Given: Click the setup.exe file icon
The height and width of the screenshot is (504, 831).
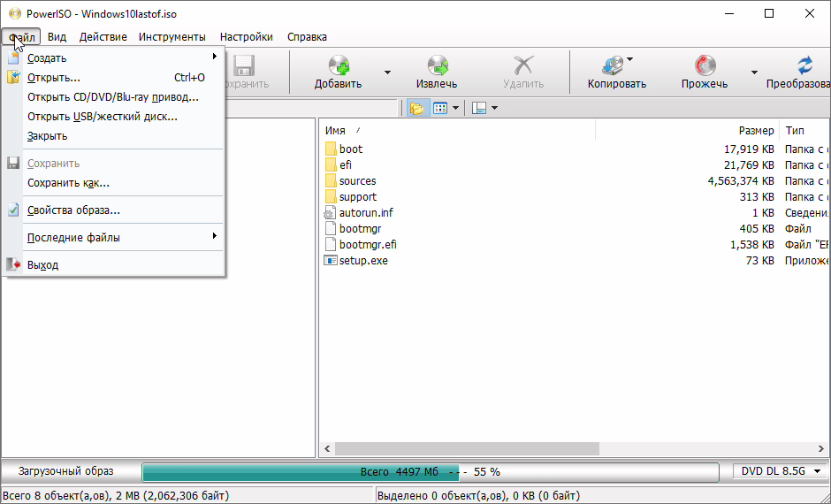Looking at the screenshot, I should pos(331,261).
